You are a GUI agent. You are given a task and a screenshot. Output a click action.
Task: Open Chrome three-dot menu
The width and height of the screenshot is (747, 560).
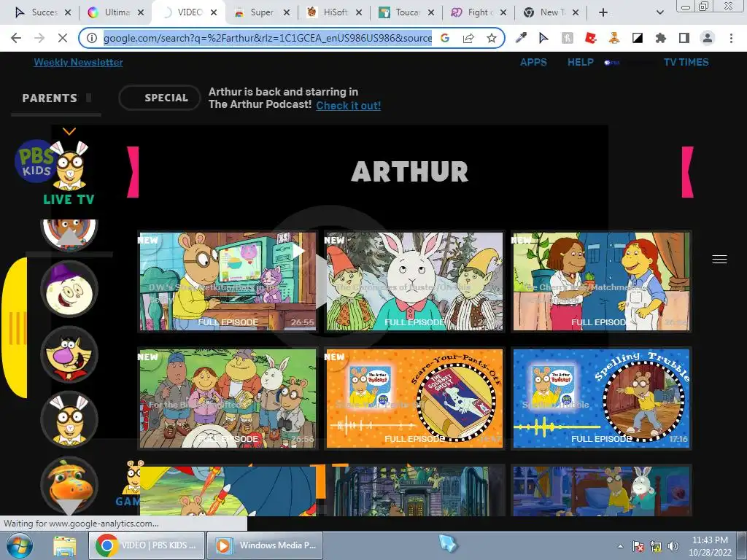731,38
